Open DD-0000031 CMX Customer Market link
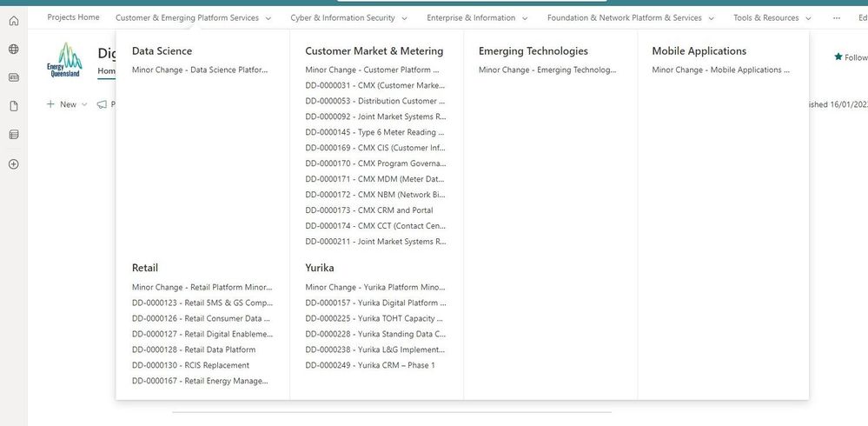Screen dimensions: 868x426 click(375, 85)
